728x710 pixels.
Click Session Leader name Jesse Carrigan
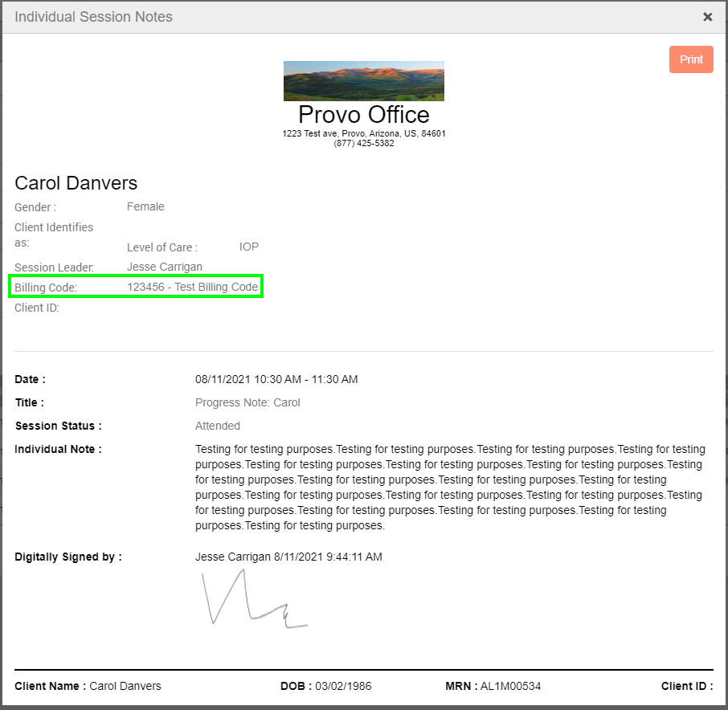click(165, 267)
